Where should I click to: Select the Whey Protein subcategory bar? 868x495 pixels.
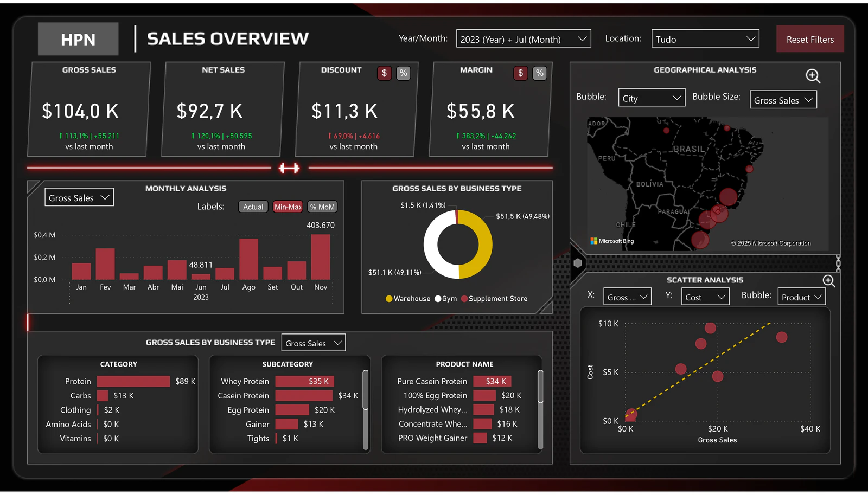click(304, 381)
